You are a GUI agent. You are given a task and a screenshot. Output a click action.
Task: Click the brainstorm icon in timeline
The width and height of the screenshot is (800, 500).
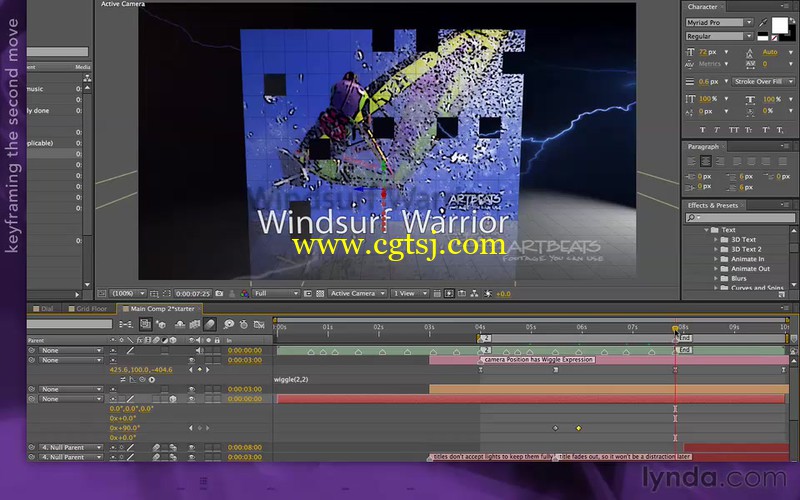point(229,324)
